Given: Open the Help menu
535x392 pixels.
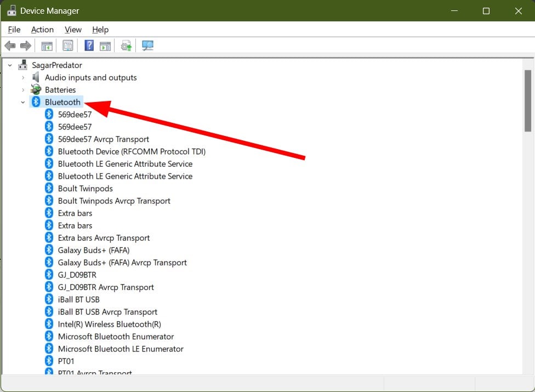Looking at the screenshot, I should click(100, 30).
